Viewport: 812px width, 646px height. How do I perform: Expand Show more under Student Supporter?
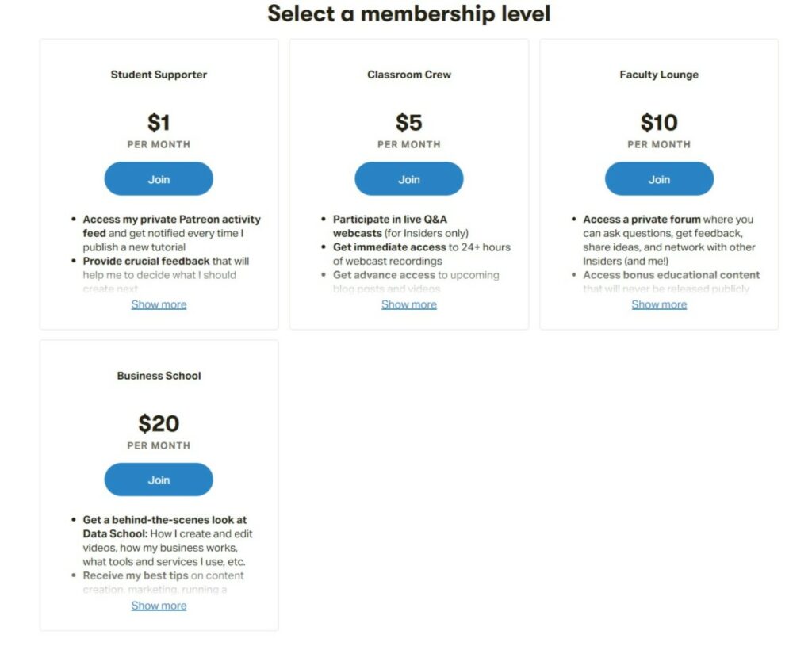[x=158, y=304]
